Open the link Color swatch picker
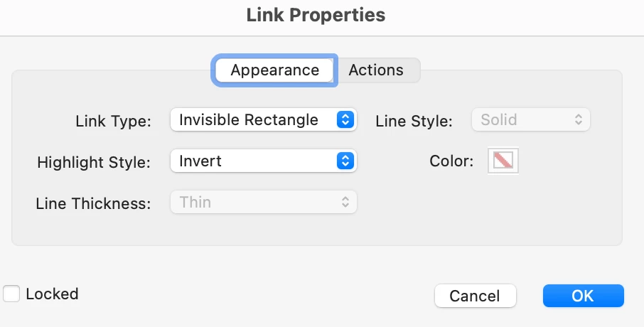 click(503, 161)
